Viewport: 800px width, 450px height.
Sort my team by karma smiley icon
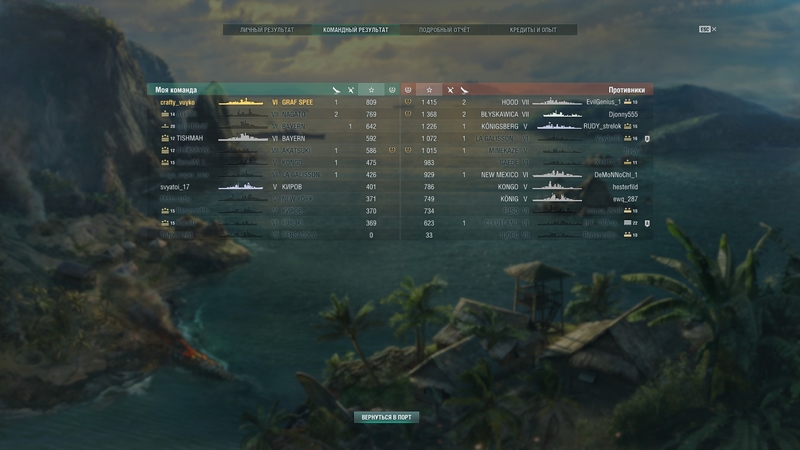(392, 90)
